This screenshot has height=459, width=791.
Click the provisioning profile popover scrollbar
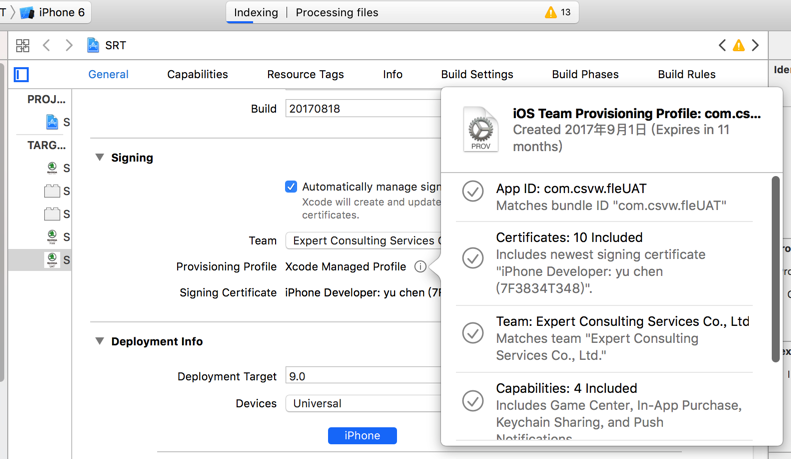(x=776, y=270)
